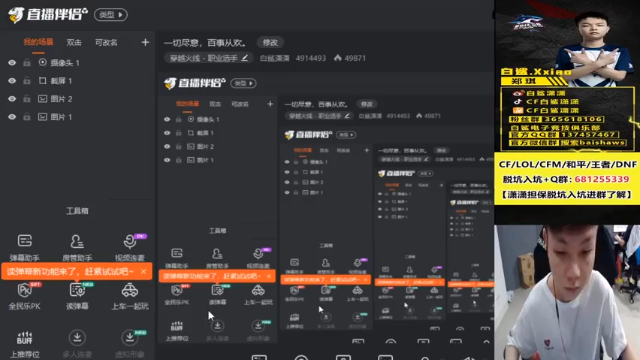Toggle visibility of 截屏 1 source
This screenshot has width=640, height=360.
pos(12,81)
